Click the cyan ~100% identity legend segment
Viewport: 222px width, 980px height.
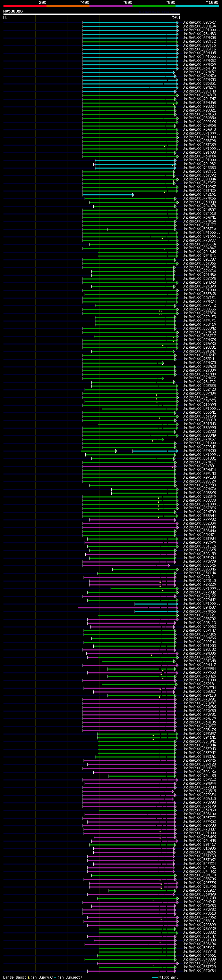pos(197,6)
